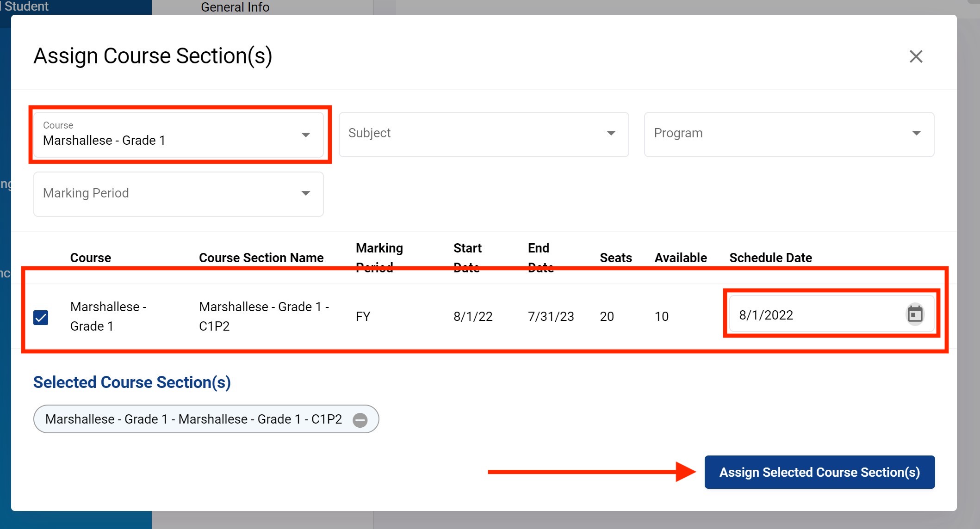Close the Assign Course Section(s) dialog
The image size is (980, 529).
point(916,56)
